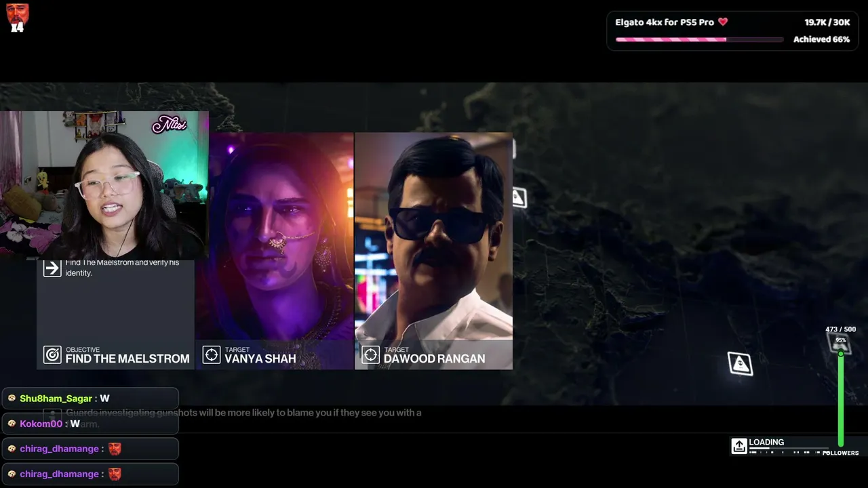Click the "19.7K / 30K" goal amount
Image resolution: width=868 pixels, height=488 pixels.
[x=827, y=22]
